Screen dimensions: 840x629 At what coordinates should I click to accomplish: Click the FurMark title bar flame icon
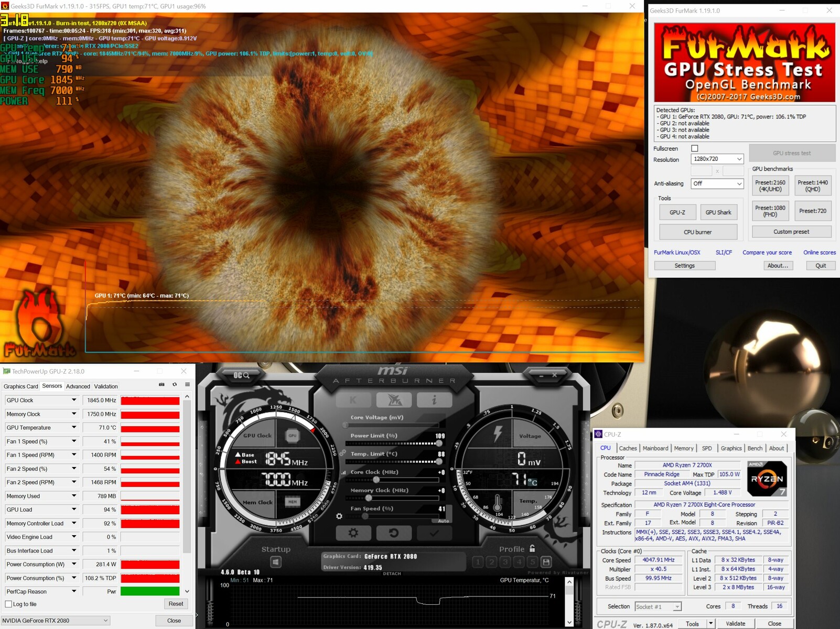point(5,6)
